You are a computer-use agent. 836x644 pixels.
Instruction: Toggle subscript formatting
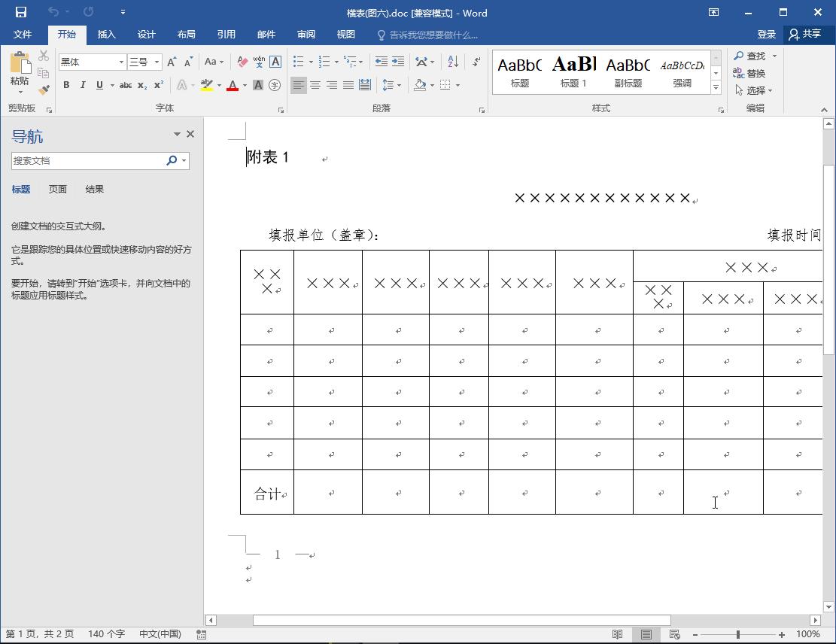141,85
